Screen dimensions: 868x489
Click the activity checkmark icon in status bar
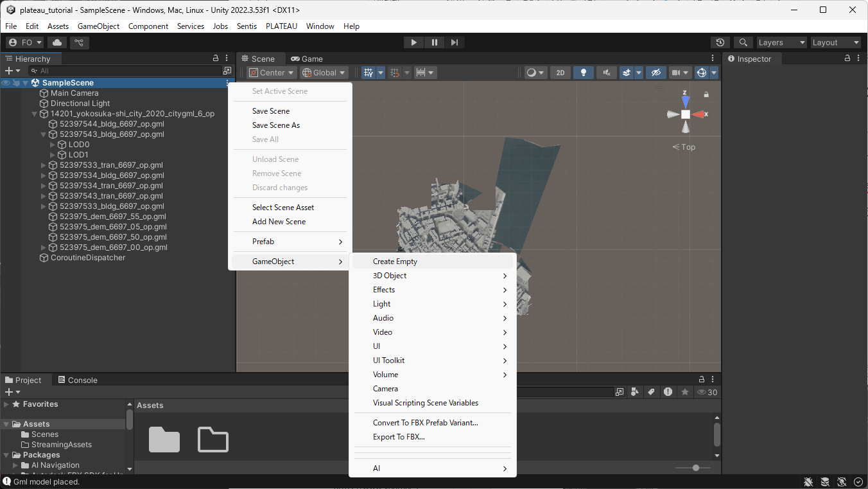(x=858, y=482)
